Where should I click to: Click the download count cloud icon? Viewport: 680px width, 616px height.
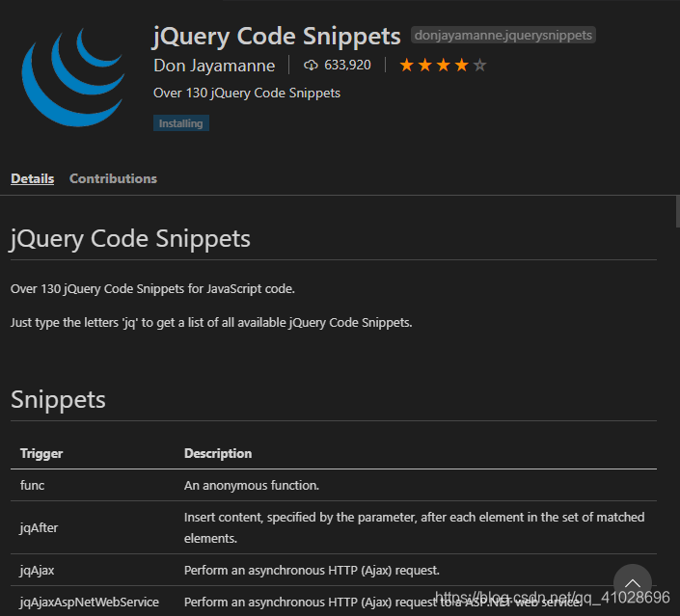click(311, 66)
